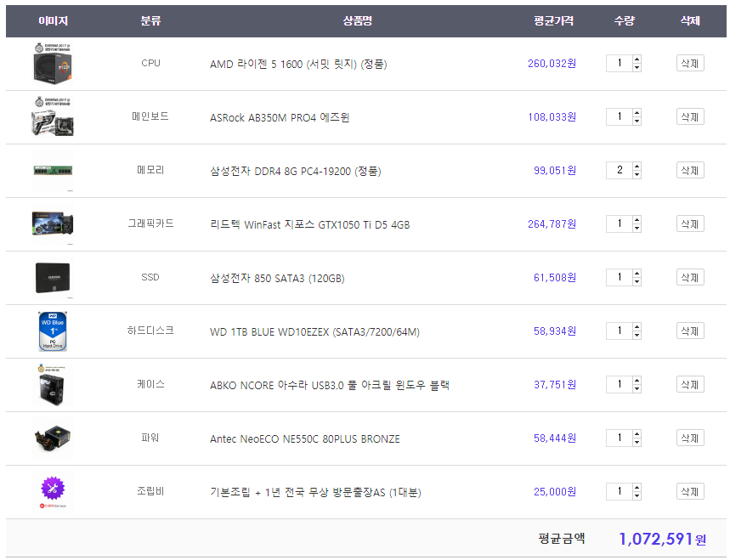This screenshot has height=560, width=730.
Task: Increase quantity for the CPU row
Action: pos(637,59)
